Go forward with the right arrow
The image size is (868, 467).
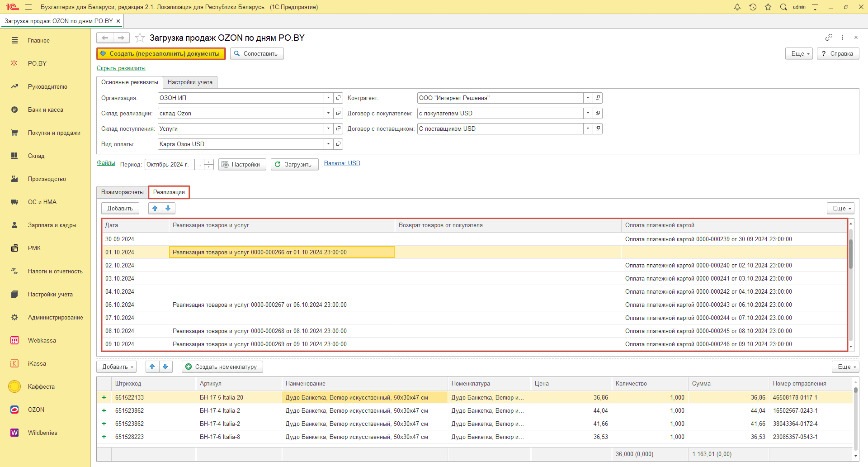pos(121,38)
